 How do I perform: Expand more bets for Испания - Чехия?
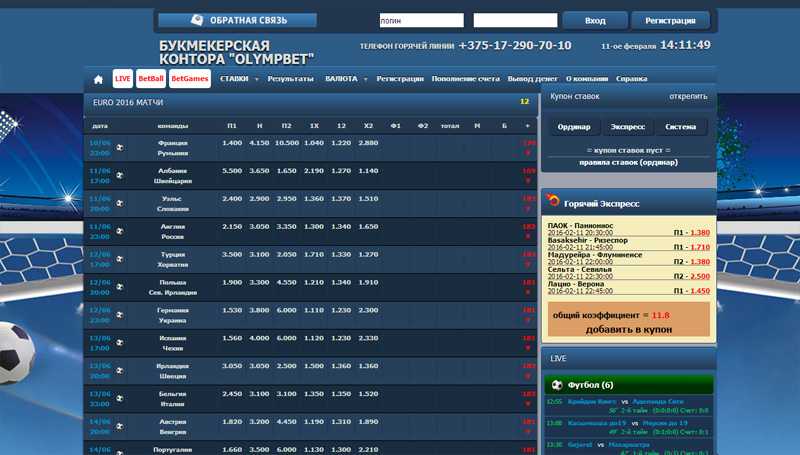[x=528, y=343]
